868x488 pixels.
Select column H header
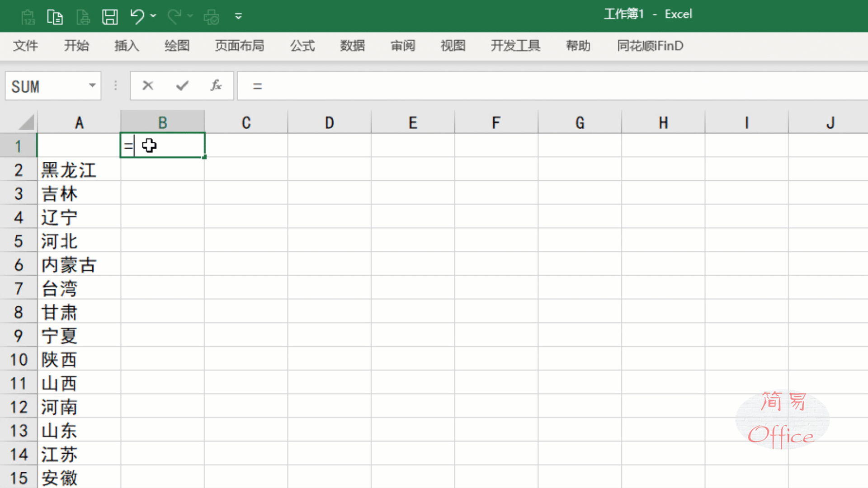pos(663,122)
